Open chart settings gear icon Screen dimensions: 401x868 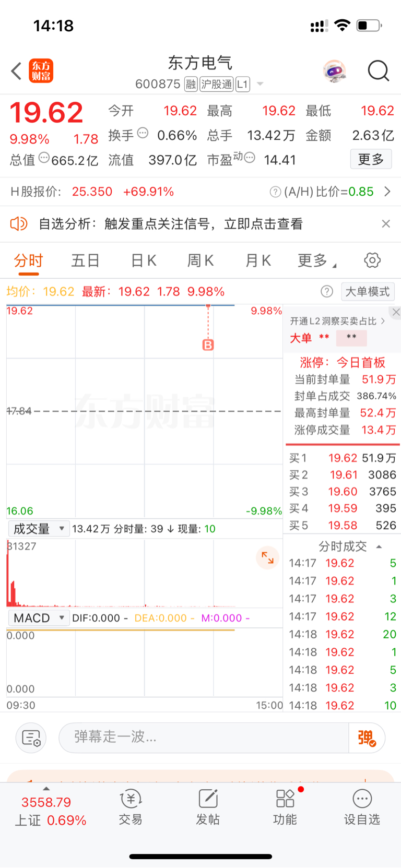(x=372, y=260)
